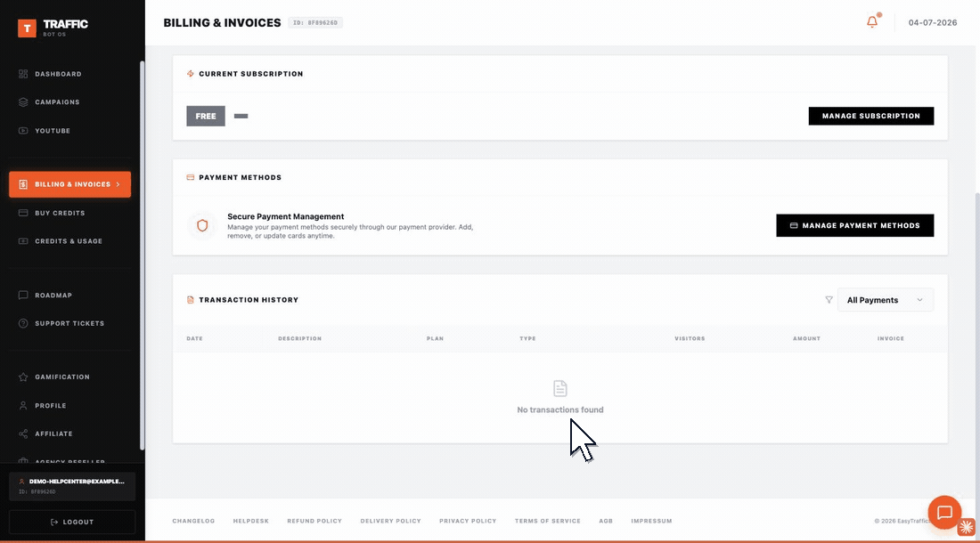Click the Traffic Bot OS logo icon
Viewport: 980px width, 543px height.
(27, 28)
